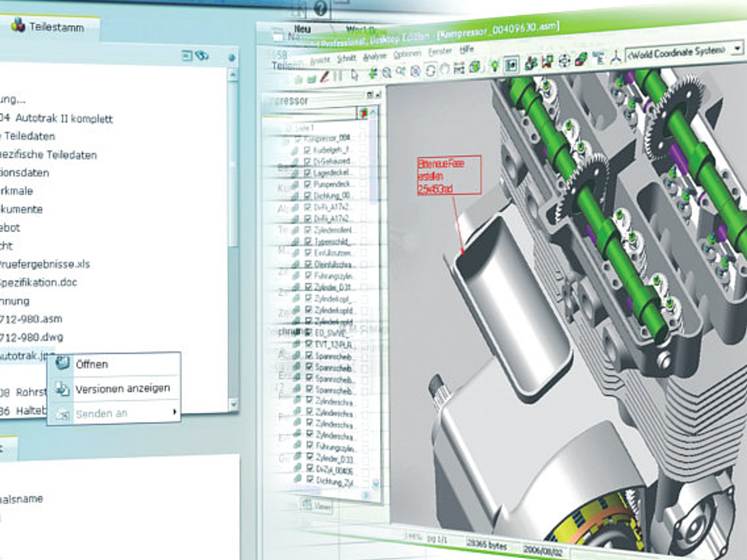Click the zoom magnifier icon
The image size is (747, 560).
pos(401,71)
